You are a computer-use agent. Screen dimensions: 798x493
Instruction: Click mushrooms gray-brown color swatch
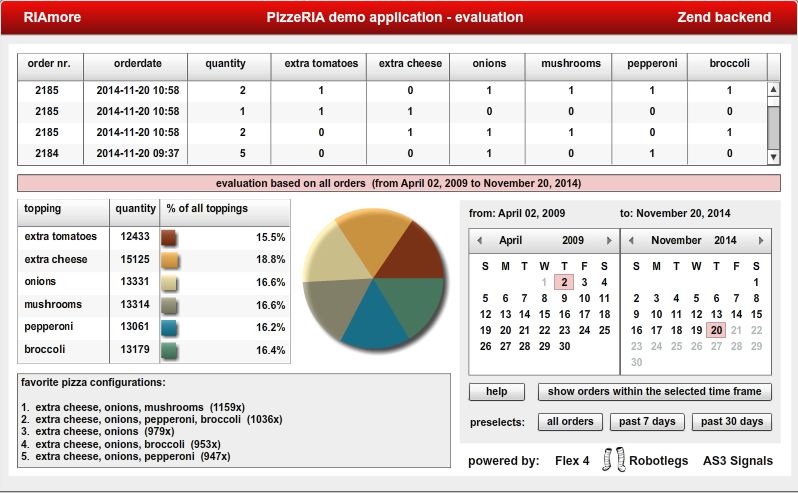(169, 306)
